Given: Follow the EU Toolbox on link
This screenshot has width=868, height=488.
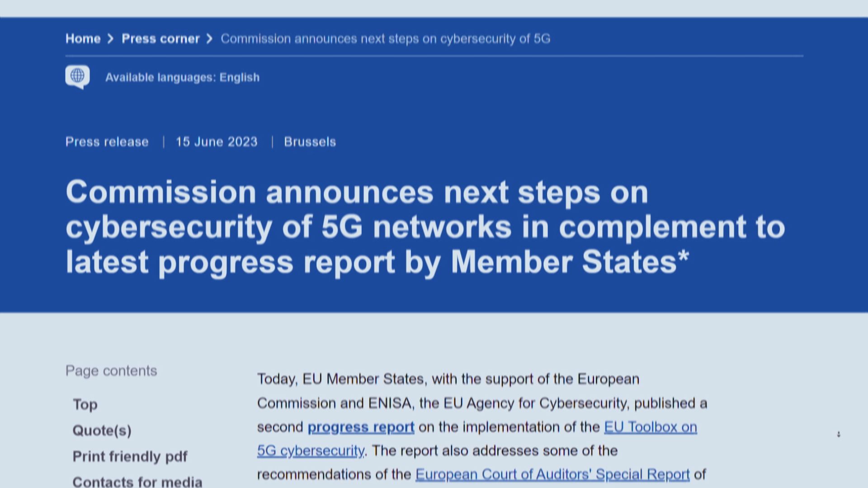Looking at the screenshot, I should point(651,427).
